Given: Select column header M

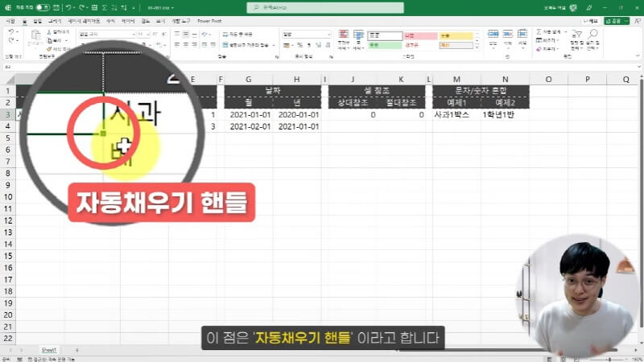Looking at the screenshot, I should coord(456,79).
